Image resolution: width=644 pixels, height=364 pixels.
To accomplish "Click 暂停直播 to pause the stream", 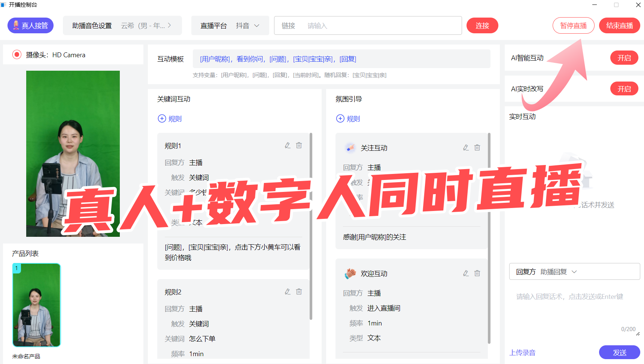I will (x=573, y=25).
